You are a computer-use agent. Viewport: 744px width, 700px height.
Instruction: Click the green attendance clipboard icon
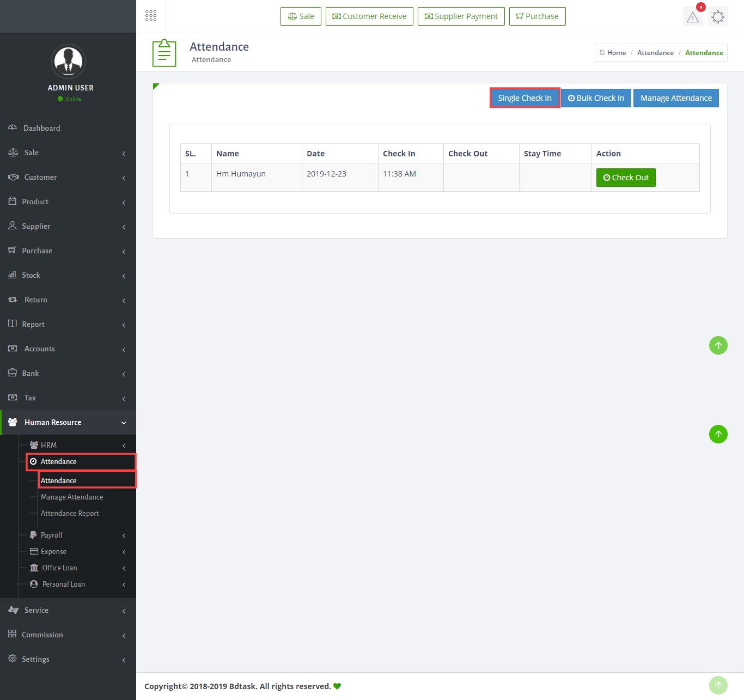pyautogui.click(x=164, y=53)
